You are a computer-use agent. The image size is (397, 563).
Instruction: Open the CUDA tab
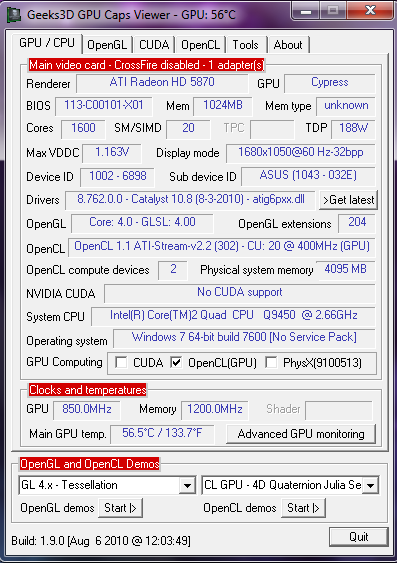coord(154,45)
